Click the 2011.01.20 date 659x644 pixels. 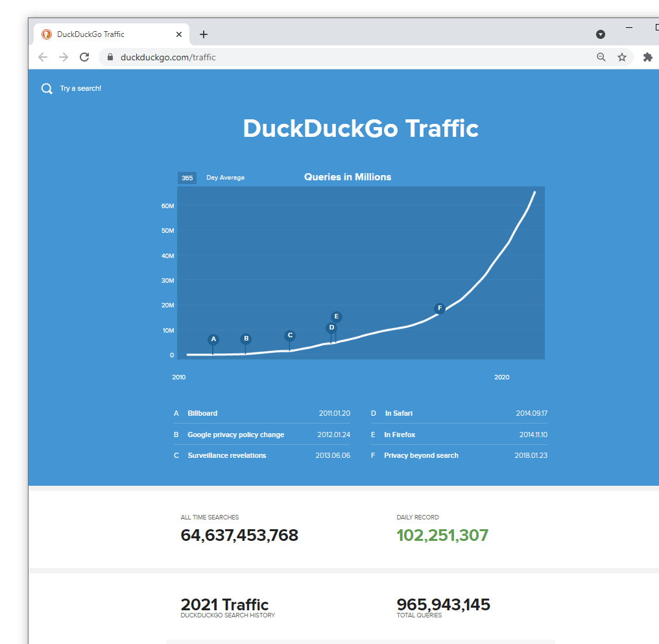point(335,413)
